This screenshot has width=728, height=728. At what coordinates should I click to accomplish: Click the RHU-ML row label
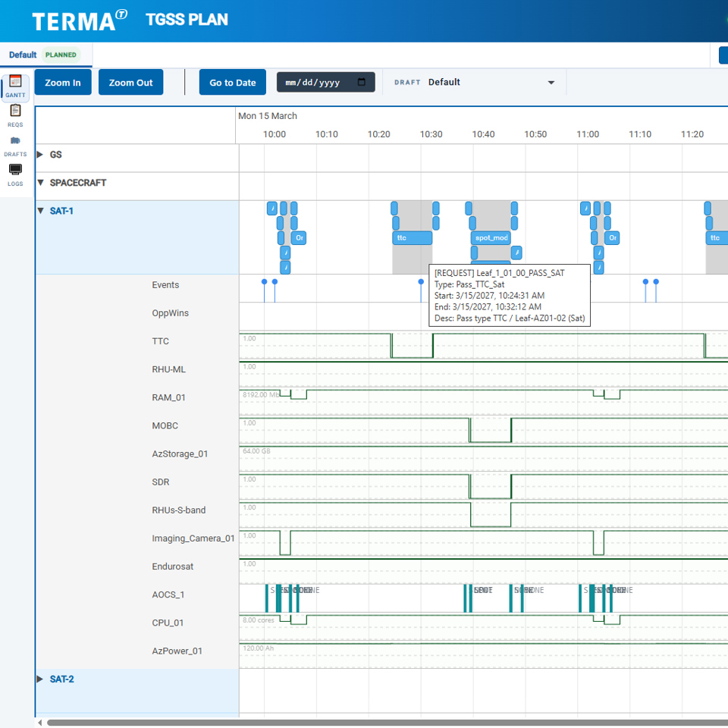(x=168, y=369)
